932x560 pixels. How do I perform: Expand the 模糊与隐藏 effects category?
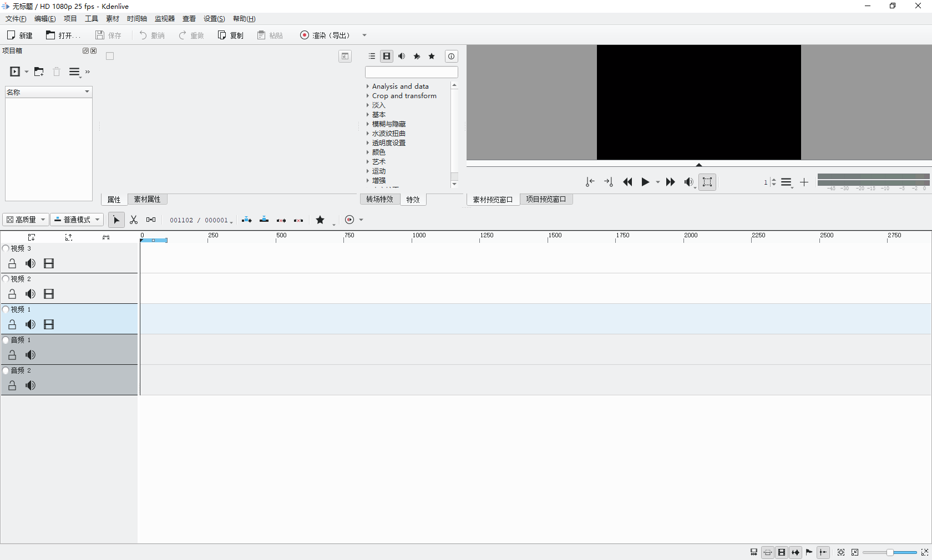[x=367, y=124]
